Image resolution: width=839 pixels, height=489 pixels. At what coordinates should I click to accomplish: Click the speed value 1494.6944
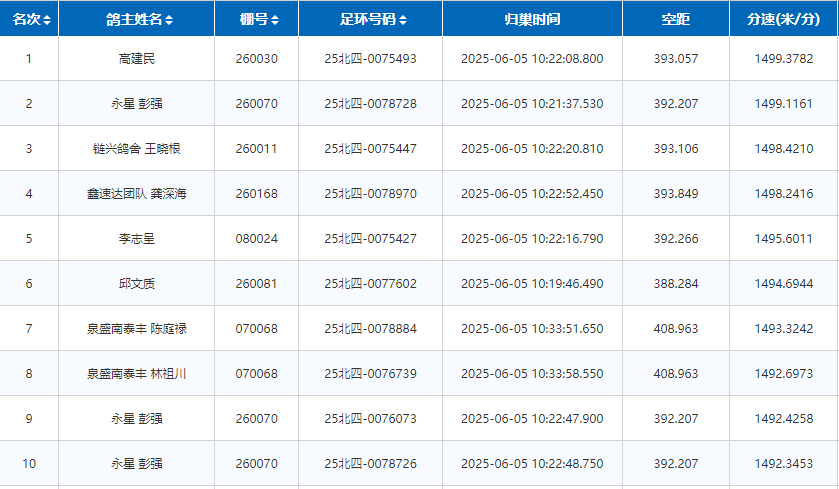(784, 284)
